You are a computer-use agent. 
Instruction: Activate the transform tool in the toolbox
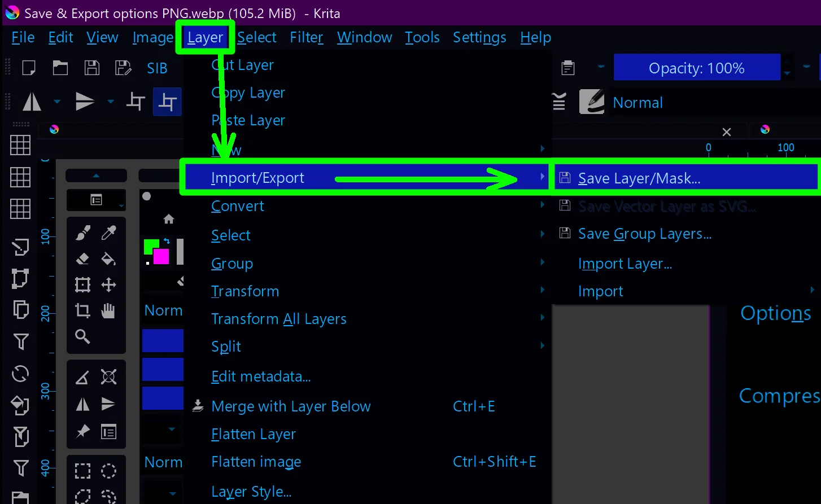83,284
